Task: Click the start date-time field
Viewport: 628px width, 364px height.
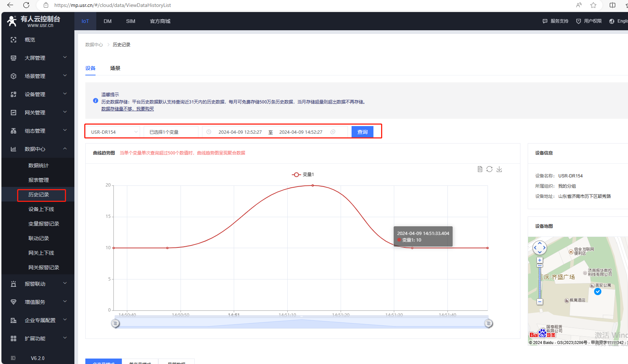Action: pos(240,132)
